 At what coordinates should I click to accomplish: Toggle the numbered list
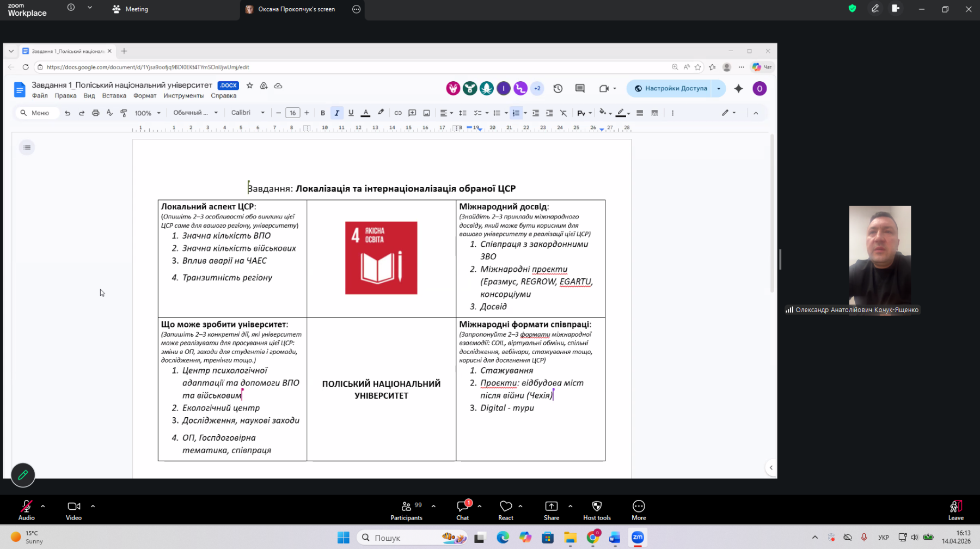516,113
